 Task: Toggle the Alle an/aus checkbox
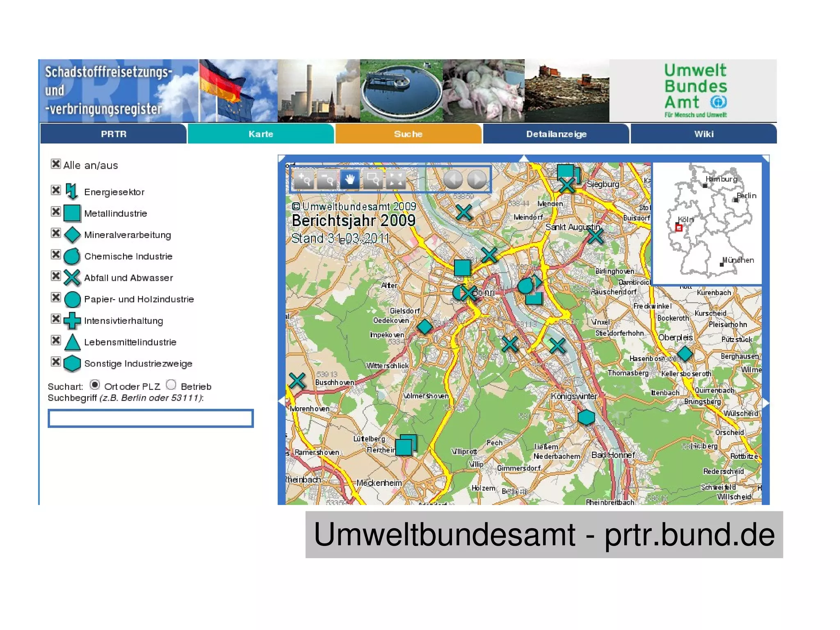pos(56,164)
